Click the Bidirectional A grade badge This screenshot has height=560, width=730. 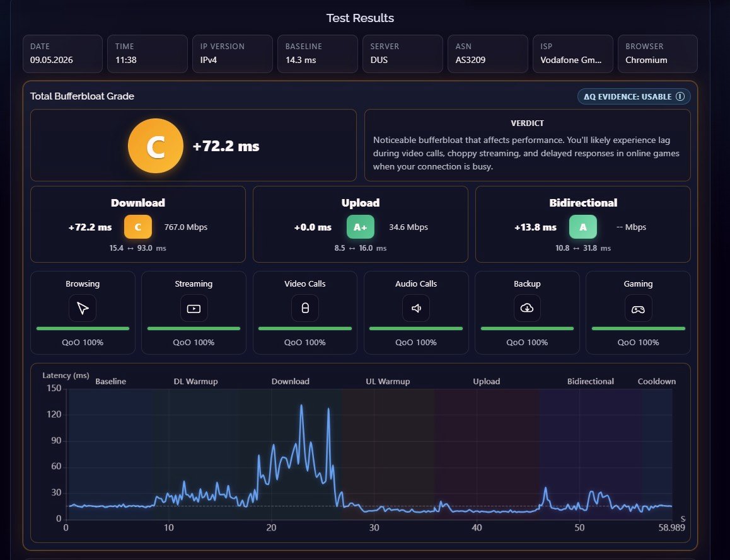pos(583,227)
